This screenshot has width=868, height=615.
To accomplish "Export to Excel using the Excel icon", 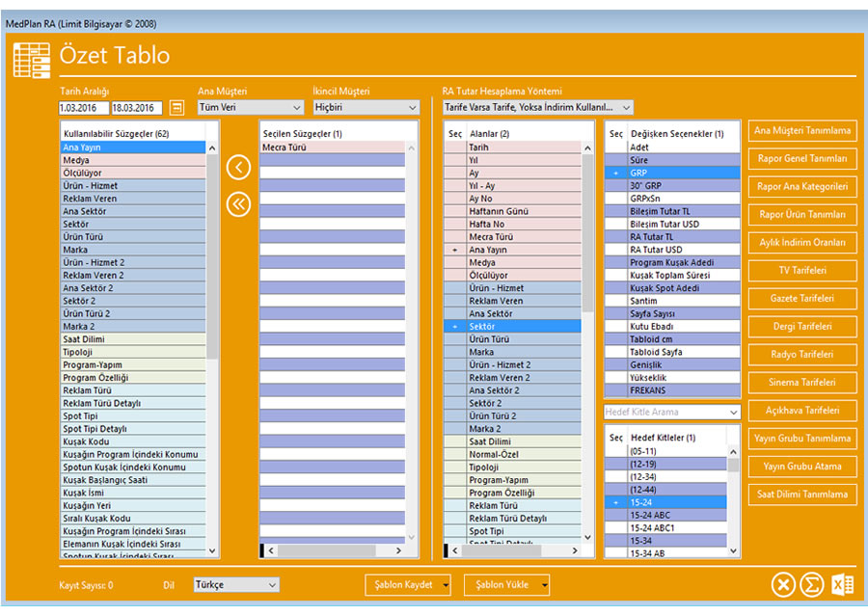I will point(842,585).
